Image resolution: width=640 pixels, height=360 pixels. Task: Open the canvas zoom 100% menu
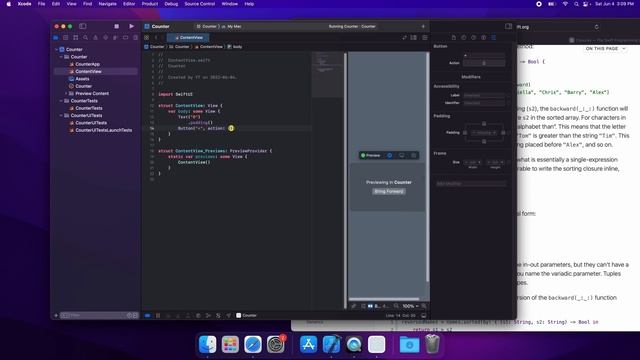410,306
